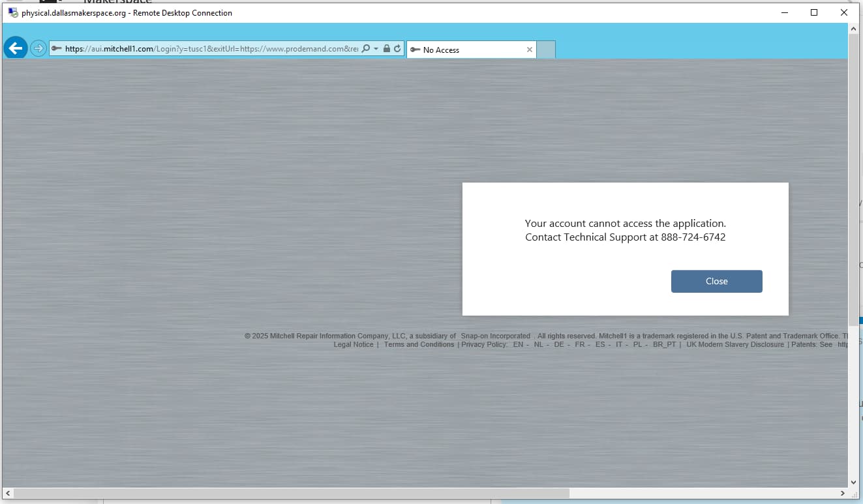Click the padlock security icon in address bar
Screen dimensions: 863x504
(387, 49)
